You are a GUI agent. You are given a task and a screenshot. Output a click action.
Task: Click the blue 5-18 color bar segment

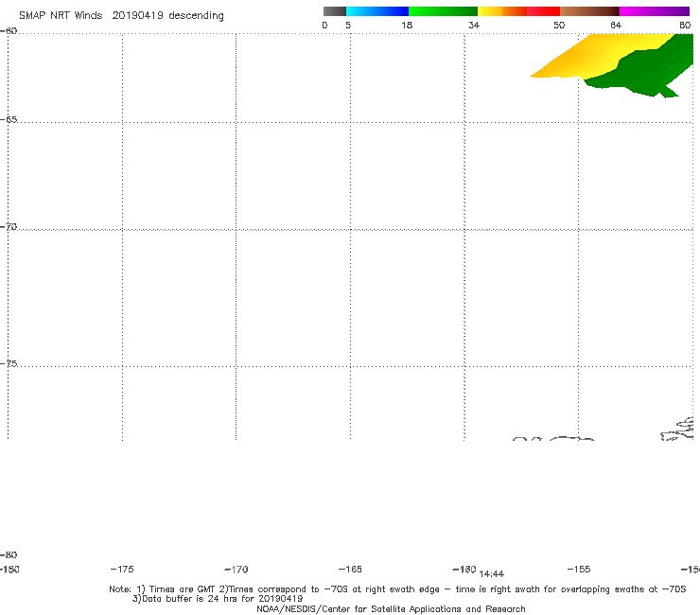coord(377,11)
